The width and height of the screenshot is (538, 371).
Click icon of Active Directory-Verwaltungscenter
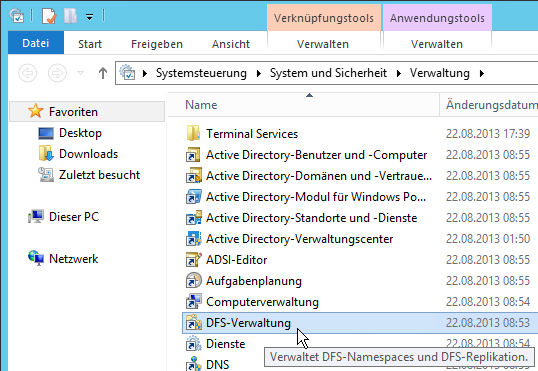[194, 239]
